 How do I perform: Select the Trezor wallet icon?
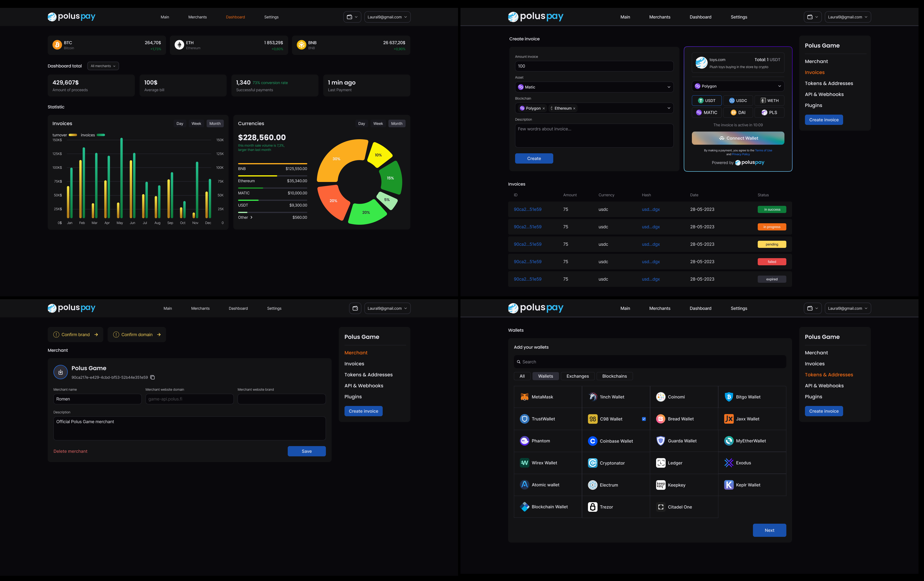[592, 507]
